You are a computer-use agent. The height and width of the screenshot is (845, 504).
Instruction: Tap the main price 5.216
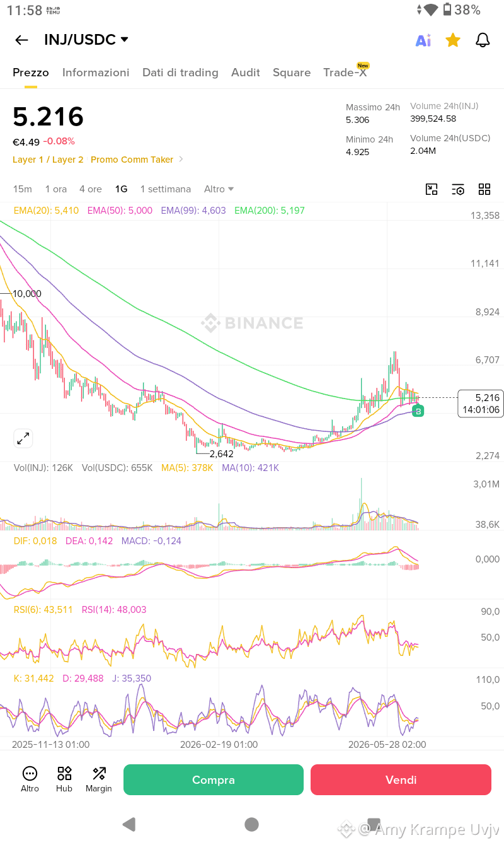click(x=49, y=117)
